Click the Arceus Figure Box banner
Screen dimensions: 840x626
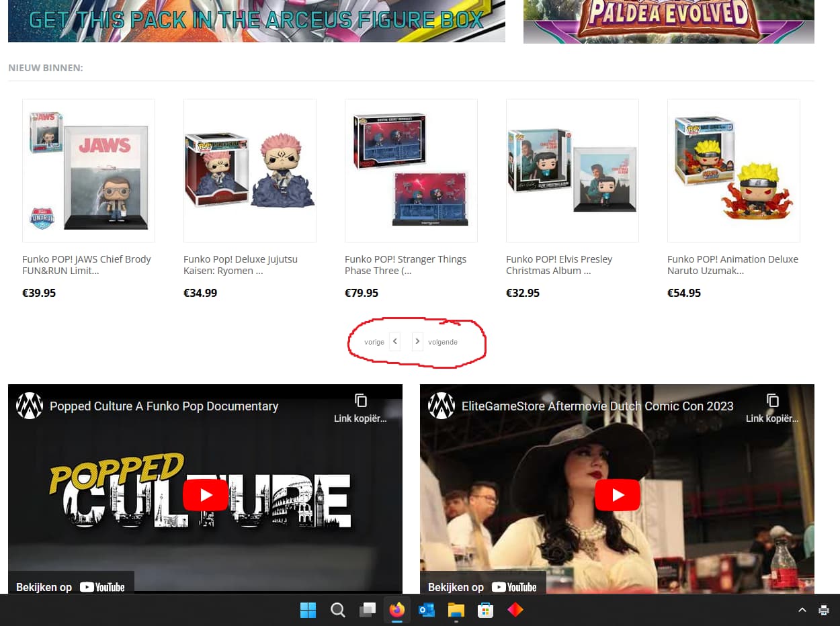[x=257, y=21]
